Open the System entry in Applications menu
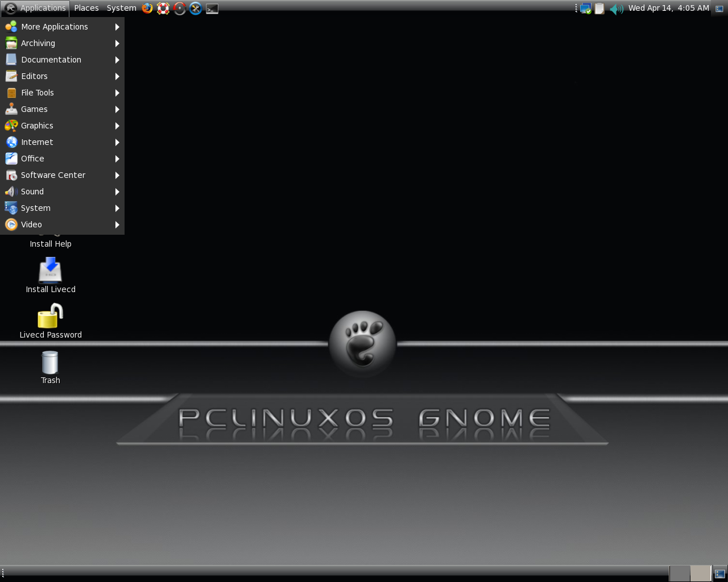728x582 pixels. click(x=63, y=208)
